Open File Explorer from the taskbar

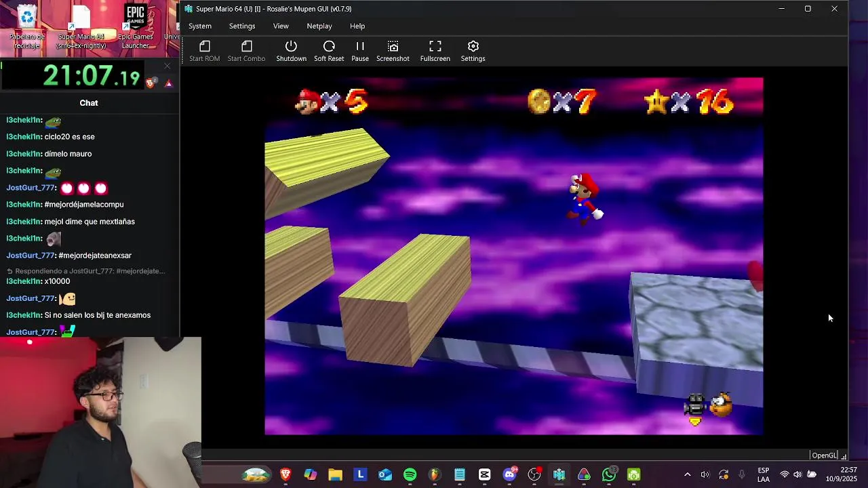[335, 474]
